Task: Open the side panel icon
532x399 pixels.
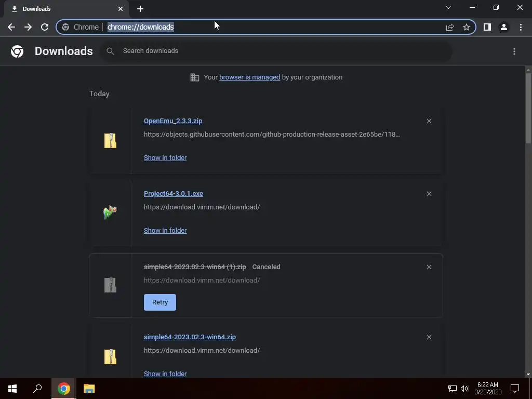Action: point(487,27)
